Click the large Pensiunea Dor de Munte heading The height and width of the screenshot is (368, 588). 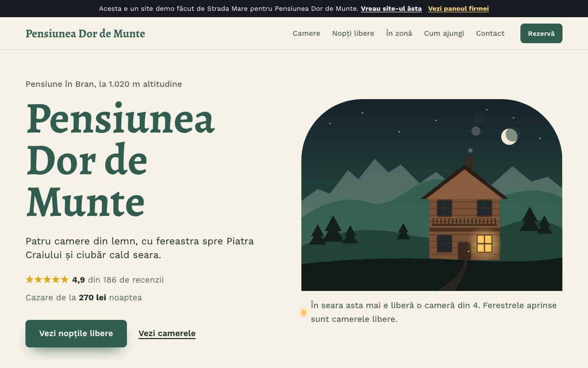pos(121,160)
